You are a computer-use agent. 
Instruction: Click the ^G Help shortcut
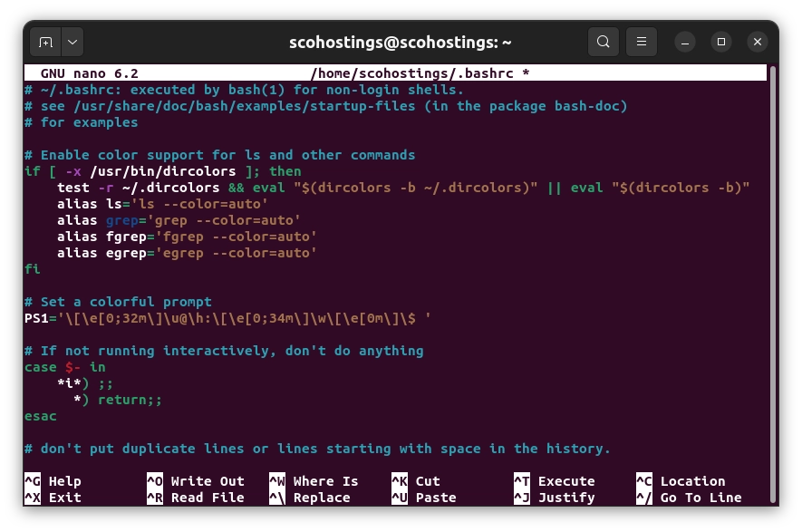point(53,481)
